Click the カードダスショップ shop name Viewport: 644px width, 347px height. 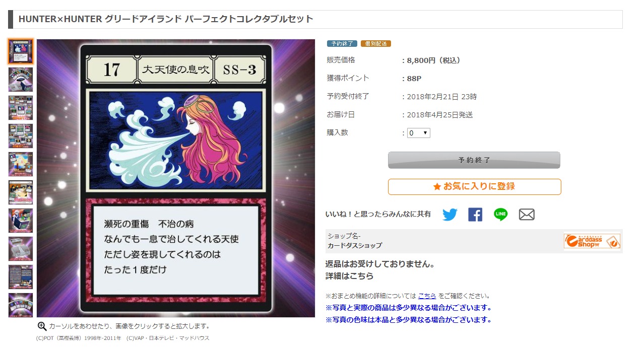click(x=355, y=245)
